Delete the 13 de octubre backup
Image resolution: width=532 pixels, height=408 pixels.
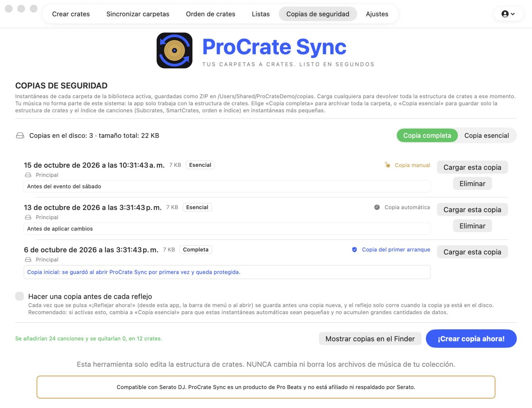tap(472, 226)
